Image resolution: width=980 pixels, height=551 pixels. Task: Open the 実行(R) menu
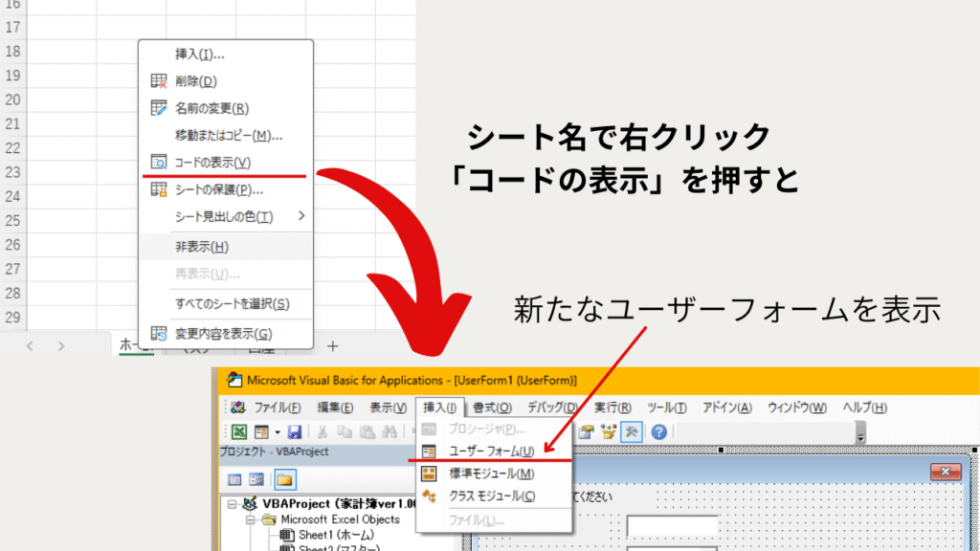click(x=612, y=408)
